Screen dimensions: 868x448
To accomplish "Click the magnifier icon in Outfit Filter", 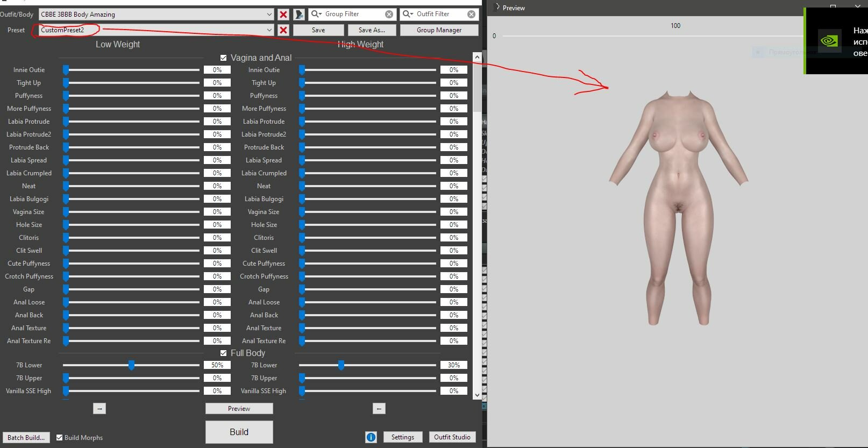I will (x=408, y=14).
